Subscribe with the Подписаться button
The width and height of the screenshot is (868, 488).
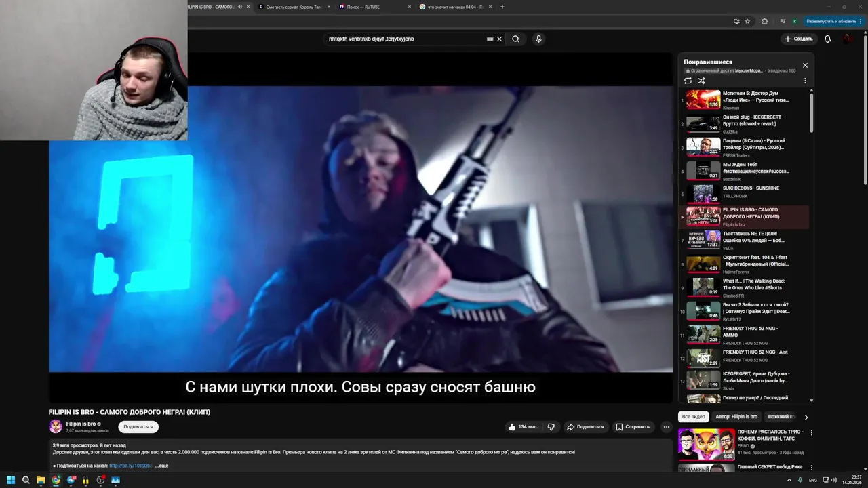click(x=138, y=427)
